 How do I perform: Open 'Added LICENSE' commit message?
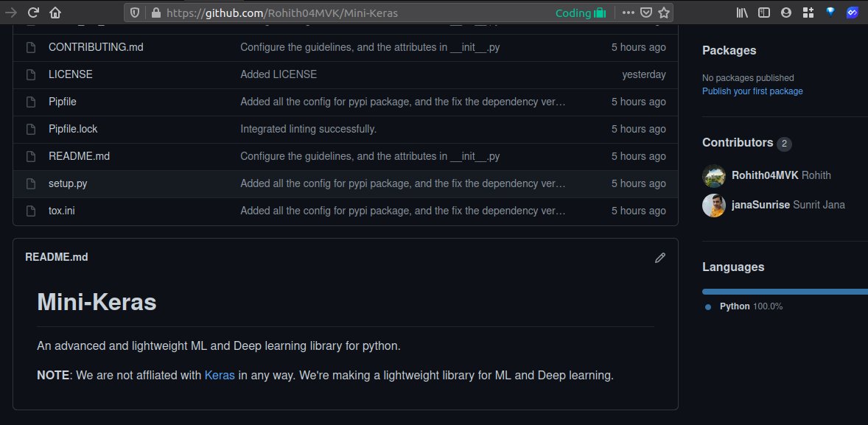pos(279,74)
